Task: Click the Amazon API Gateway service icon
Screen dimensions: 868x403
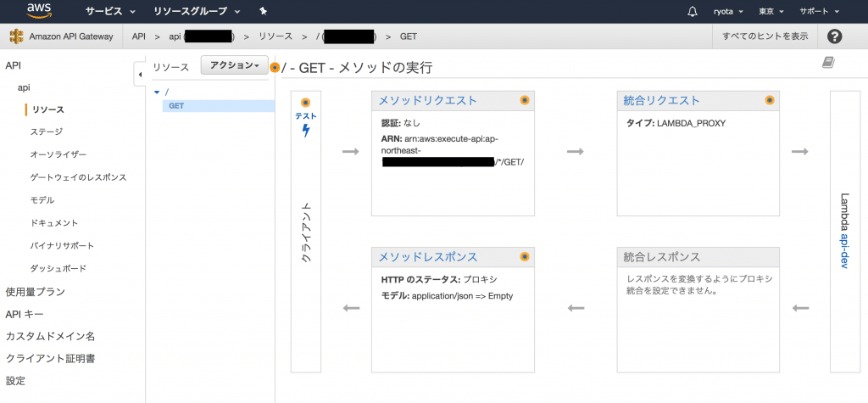Action: (17, 36)
